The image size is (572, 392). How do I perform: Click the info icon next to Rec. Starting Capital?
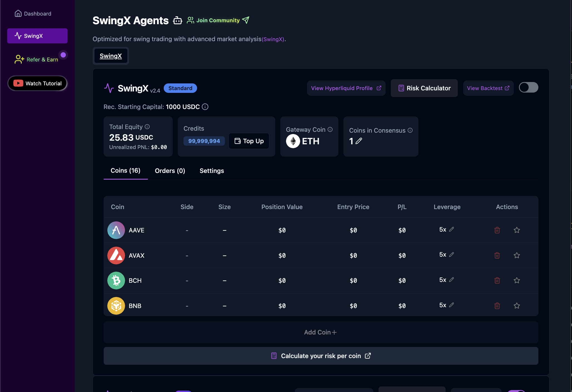pos(205,106)
